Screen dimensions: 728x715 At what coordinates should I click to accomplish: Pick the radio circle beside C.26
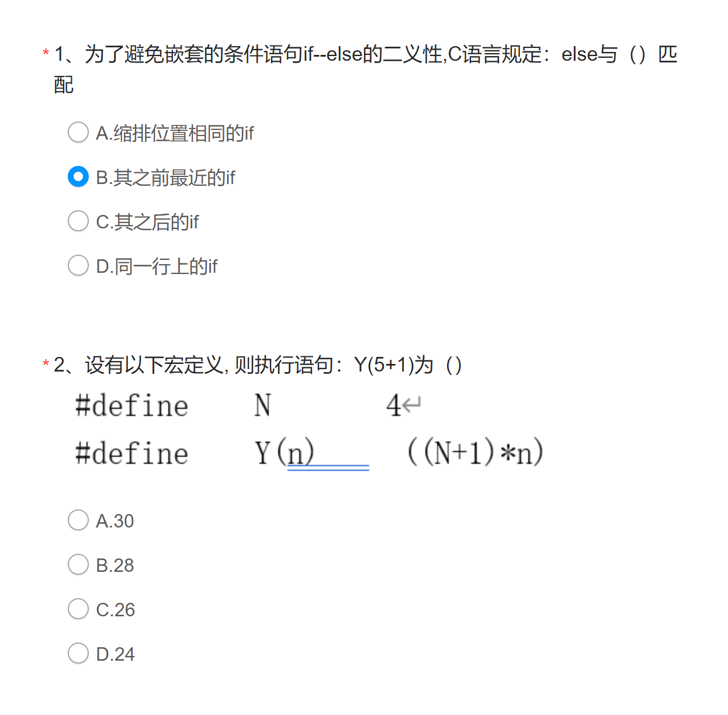tap(78, 609)
